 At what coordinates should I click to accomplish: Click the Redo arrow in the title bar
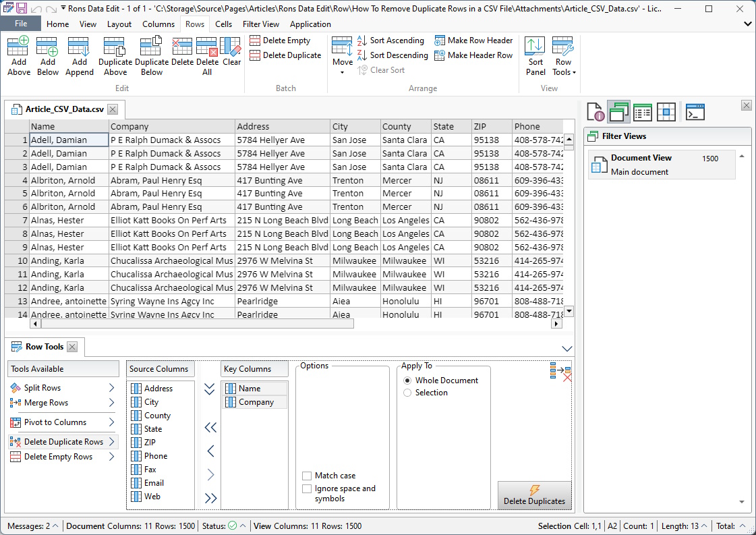[51, 9]
